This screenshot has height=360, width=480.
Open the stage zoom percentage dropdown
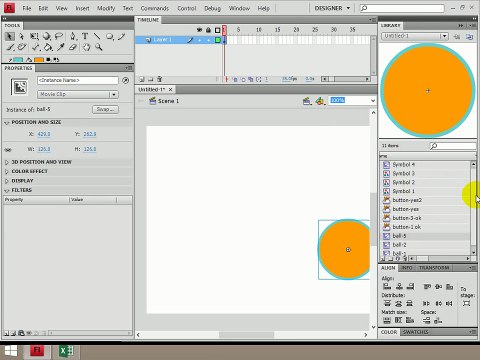tap(373, 100)
